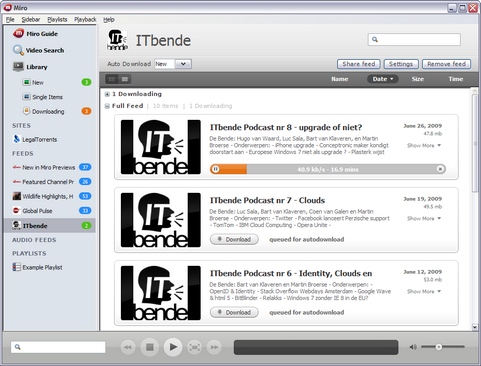Click the stop button in playback bar
This screenshot has height=366, width=481.
[150, 347]
